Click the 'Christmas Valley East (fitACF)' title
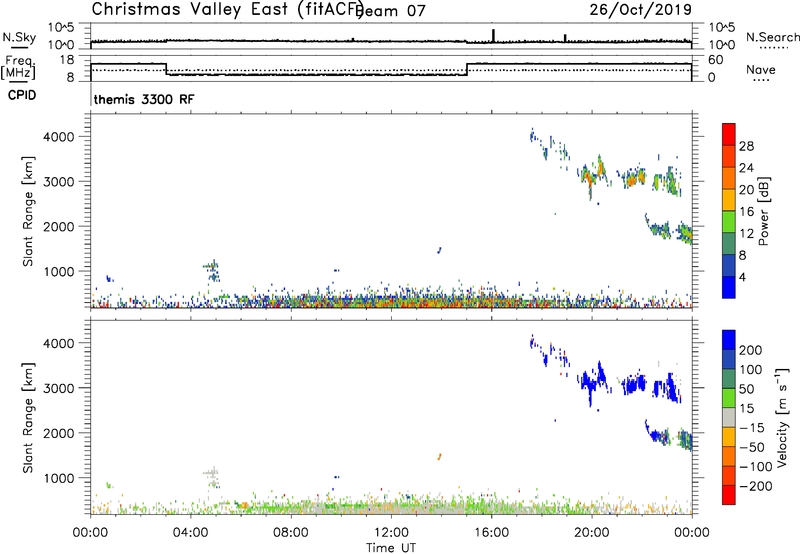This screenshot has height=554, width=800. 228,9
